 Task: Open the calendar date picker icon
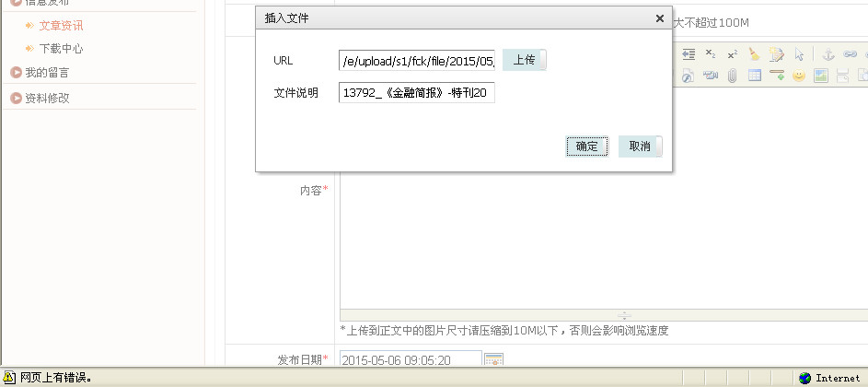[493, 360]
